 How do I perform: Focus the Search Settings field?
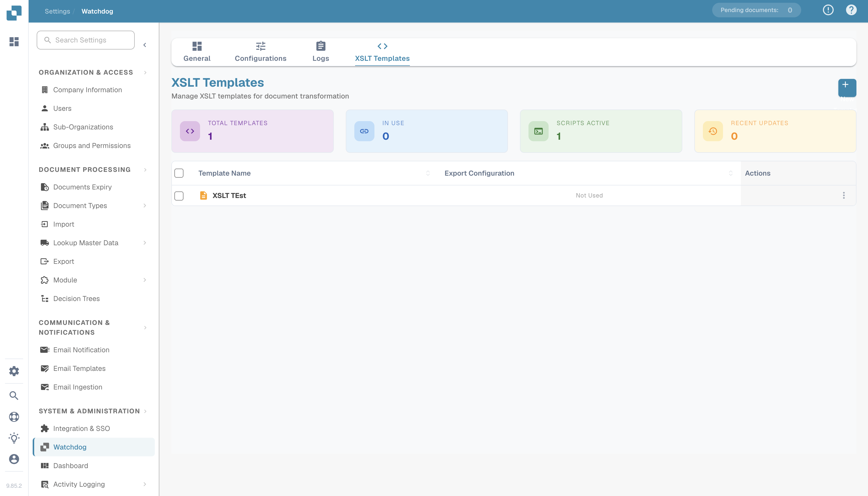(85, 40)
